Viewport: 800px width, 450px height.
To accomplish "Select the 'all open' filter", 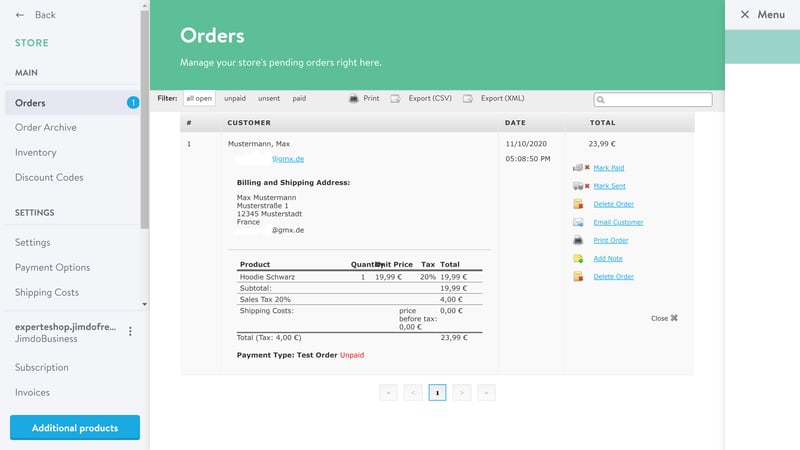I will tap(199, 99).
